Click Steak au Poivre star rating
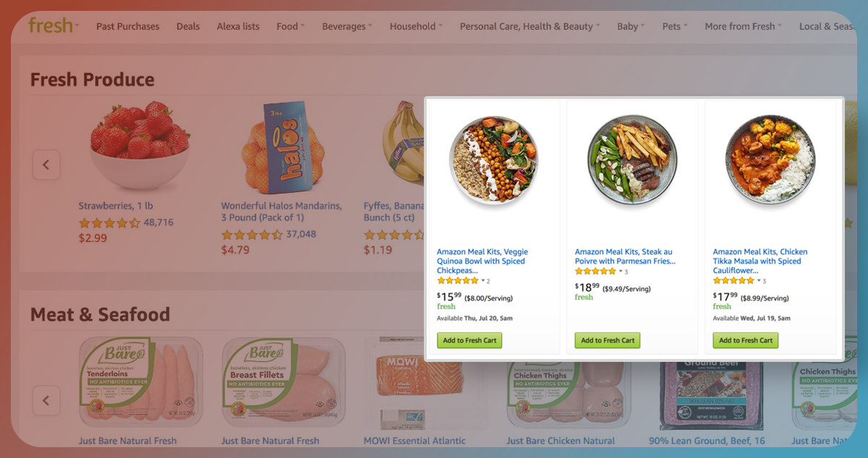 pos(596,272)
